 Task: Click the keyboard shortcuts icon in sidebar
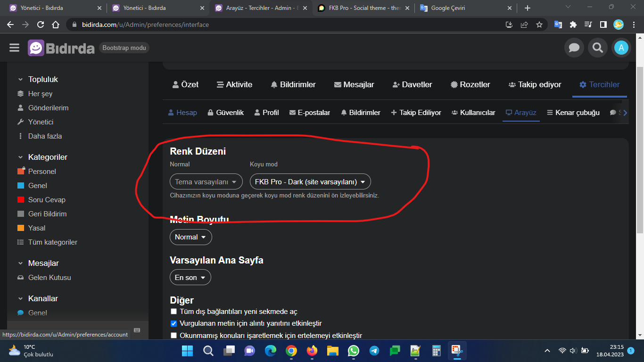[x=137, y=330]
